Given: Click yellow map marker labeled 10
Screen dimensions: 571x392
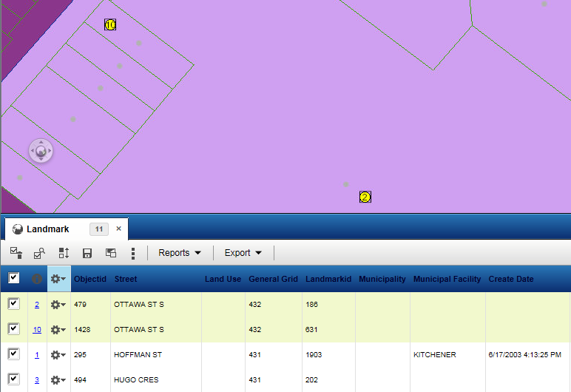Looking at the screenshot, I should [110, 25].
